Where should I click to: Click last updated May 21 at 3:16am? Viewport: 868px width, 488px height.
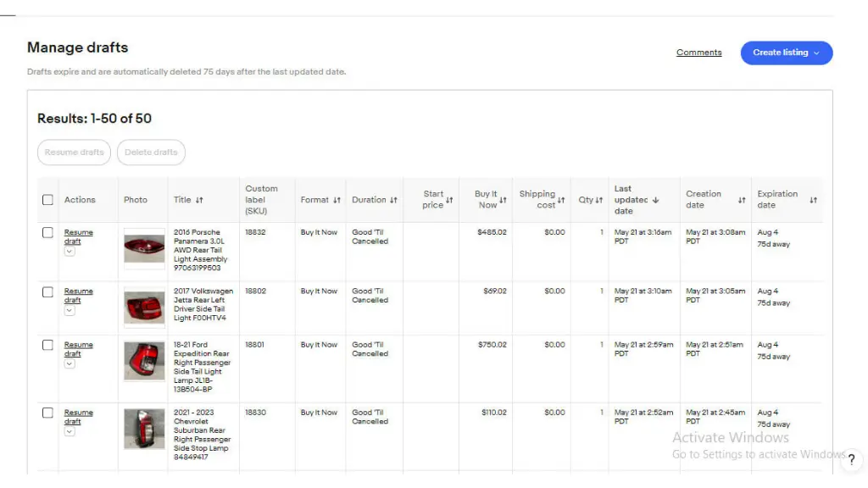pyautogui.click(x=643, y=237)
